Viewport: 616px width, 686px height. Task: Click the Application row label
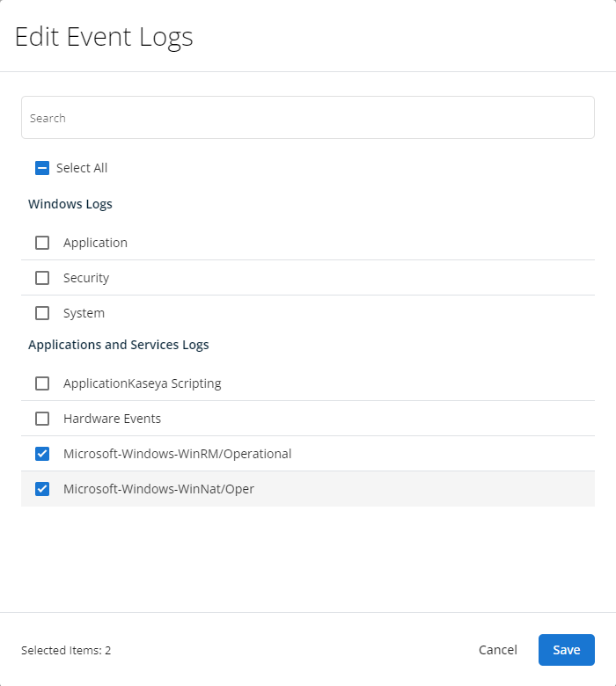point(95,243)
